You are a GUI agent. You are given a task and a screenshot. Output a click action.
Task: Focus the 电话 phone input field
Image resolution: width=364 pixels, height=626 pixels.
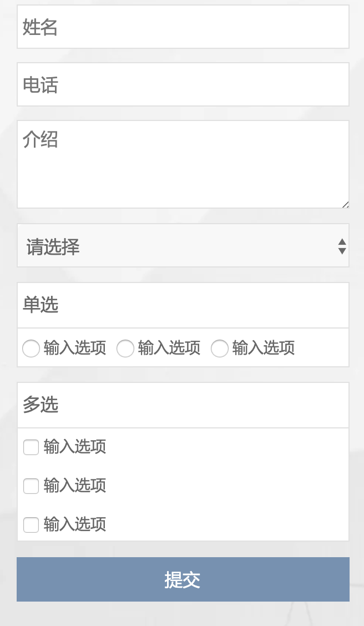click(183, 85)
